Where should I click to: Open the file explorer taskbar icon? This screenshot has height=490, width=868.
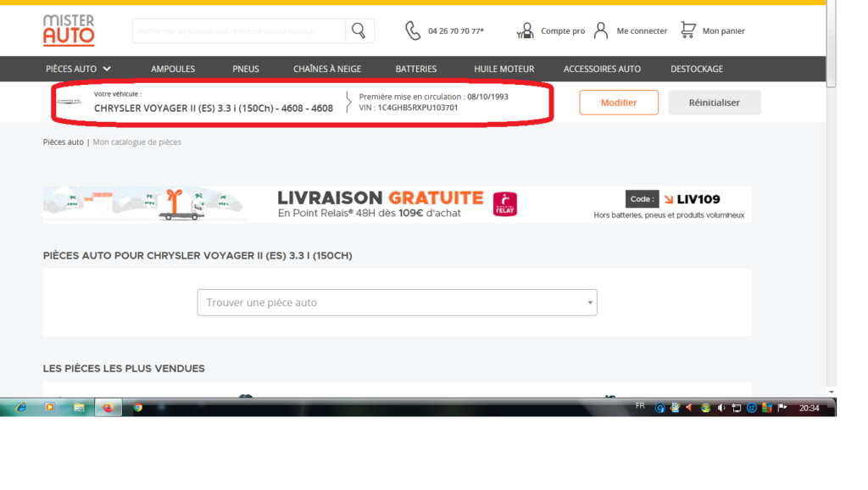coord(79,408)
